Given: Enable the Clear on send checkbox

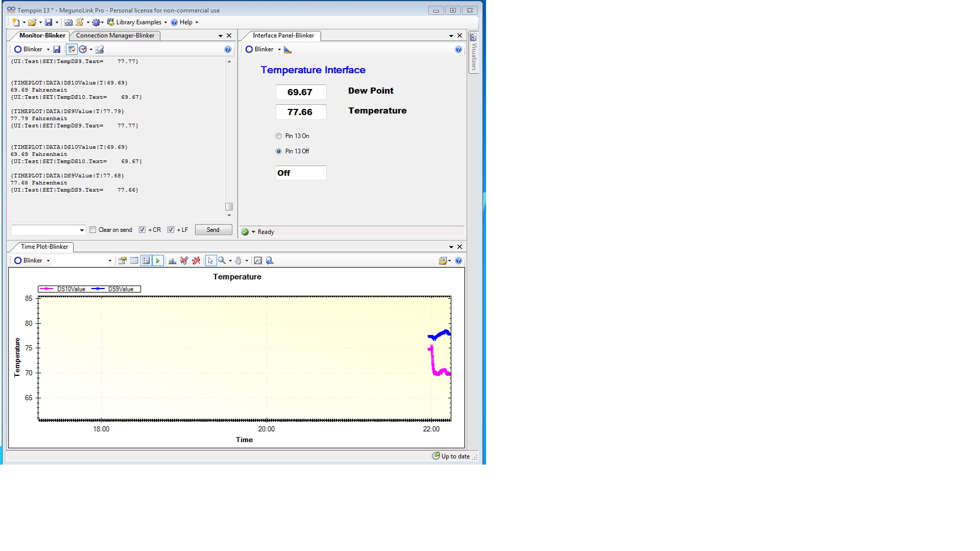Looking at the screenshot, I should 93,230.
